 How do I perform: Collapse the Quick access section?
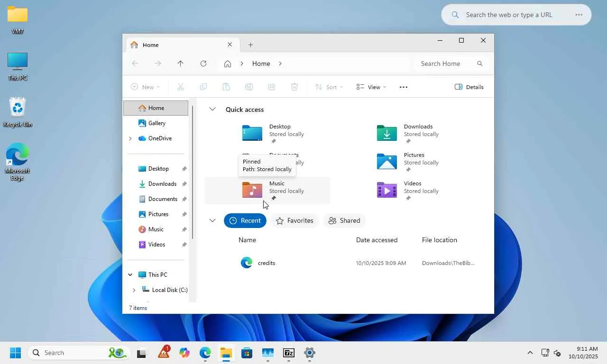(212, 109)
